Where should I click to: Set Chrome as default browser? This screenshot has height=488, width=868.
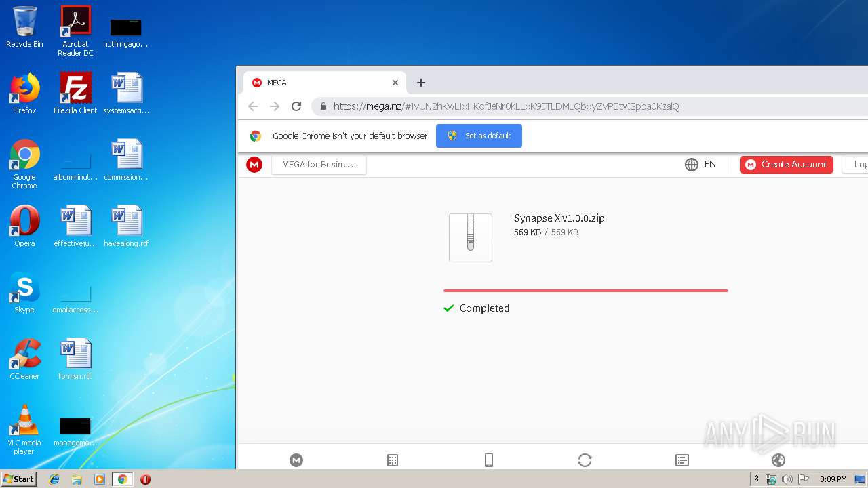click(x=479, y=136)
